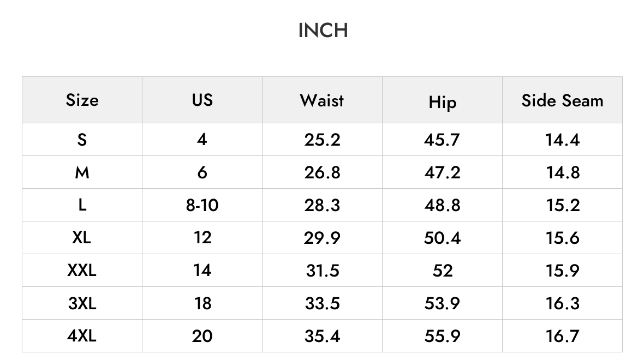This screenshot has height=360, width=644.
Task: Click the XXL size cell
Action: point(82,271)
